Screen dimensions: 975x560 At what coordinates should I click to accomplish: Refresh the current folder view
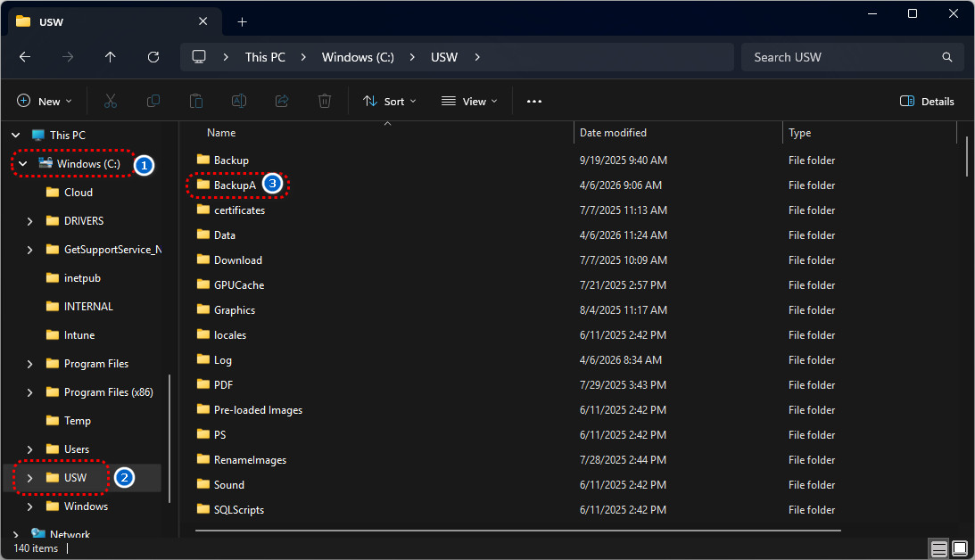coord(153,57)
